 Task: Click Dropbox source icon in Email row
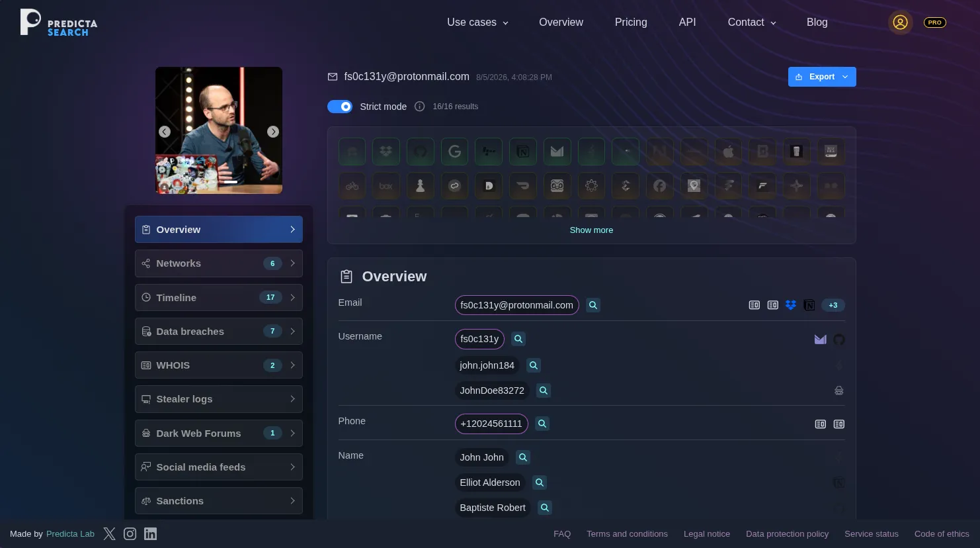(x=791, y=305)
